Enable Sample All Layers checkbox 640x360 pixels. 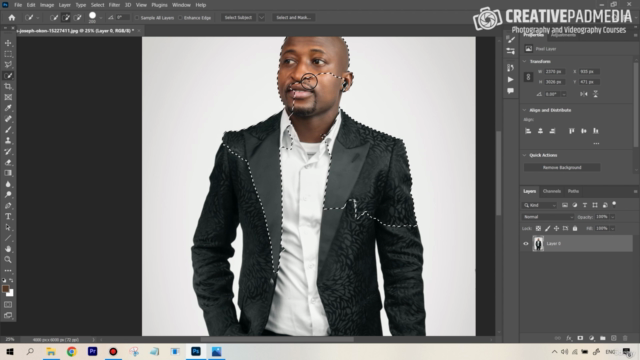pyautogui.click(x=137, y=18)
